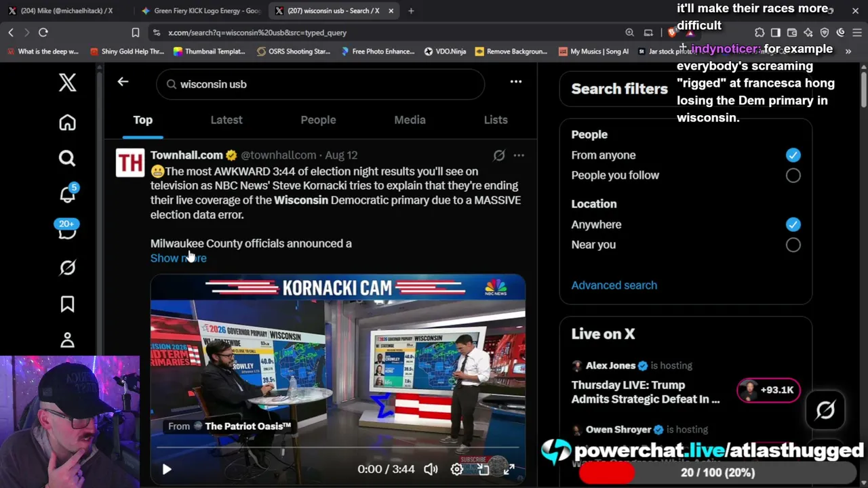Open 'My Musics | Song AI' bookmark

pyautogui.click(x=593, y=52)
